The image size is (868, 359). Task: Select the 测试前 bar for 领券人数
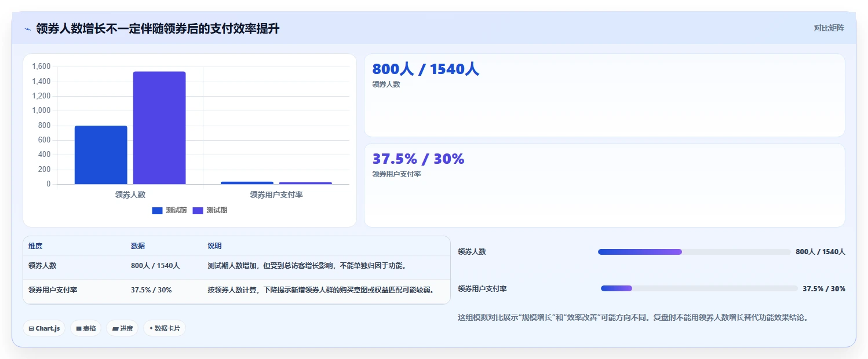click(101, 155)
